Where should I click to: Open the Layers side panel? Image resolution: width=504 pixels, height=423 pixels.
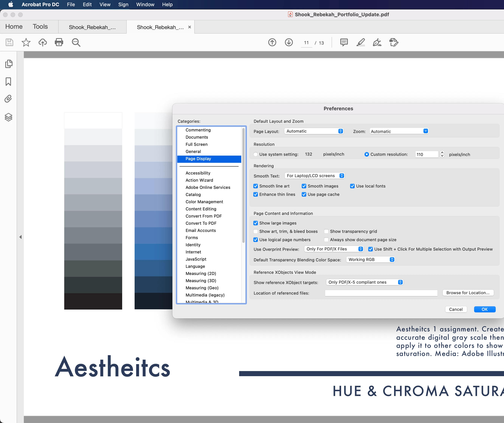tap(8, 117)
